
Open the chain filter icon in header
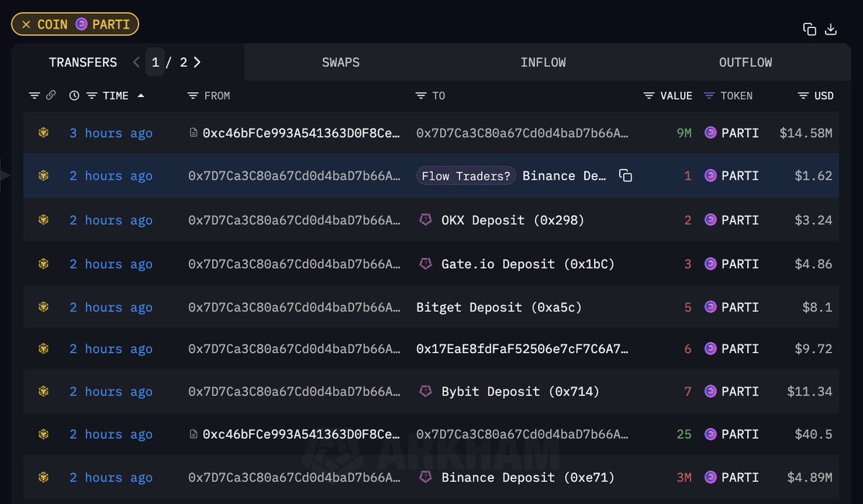(35, 96)
